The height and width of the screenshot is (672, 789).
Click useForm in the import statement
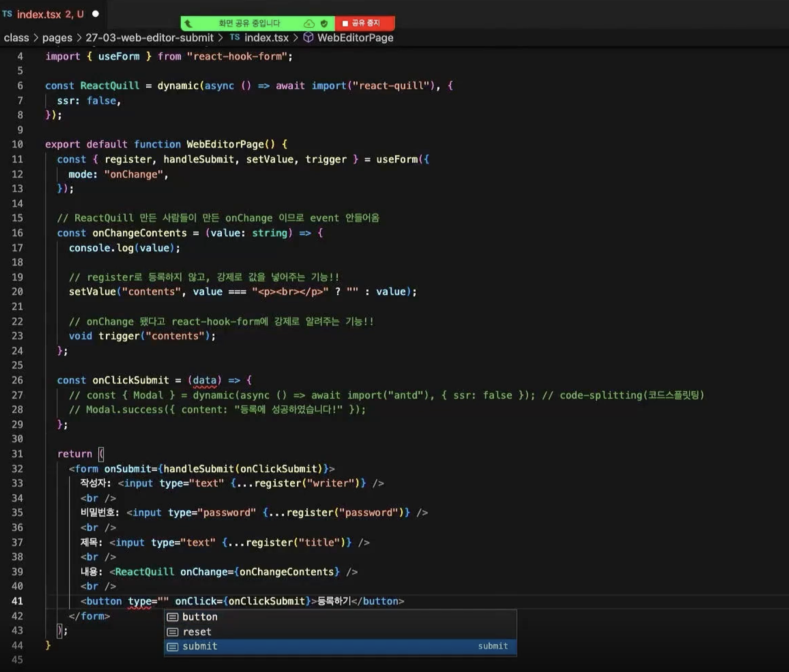[x=119, y=56]
